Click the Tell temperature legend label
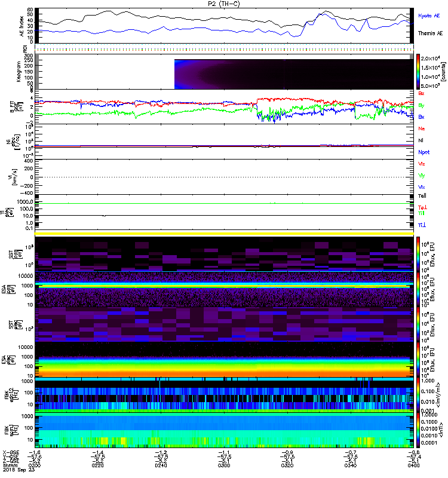Image resolution: width=448 pixels, height=478 pixels. click(422, 196)
